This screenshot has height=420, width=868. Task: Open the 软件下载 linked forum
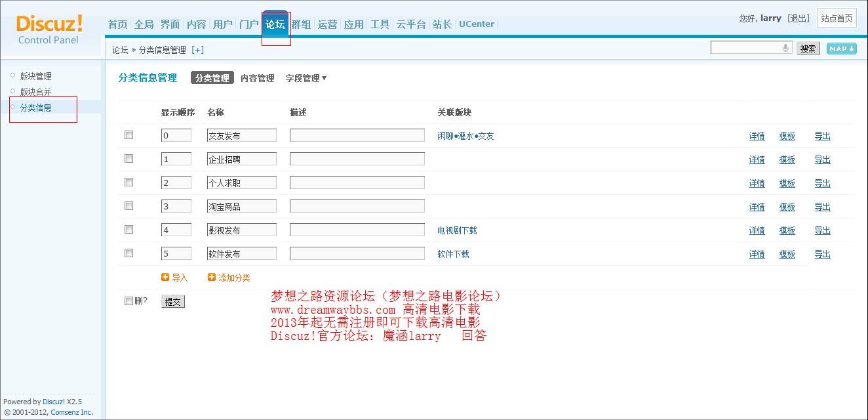tap(453, 255)
